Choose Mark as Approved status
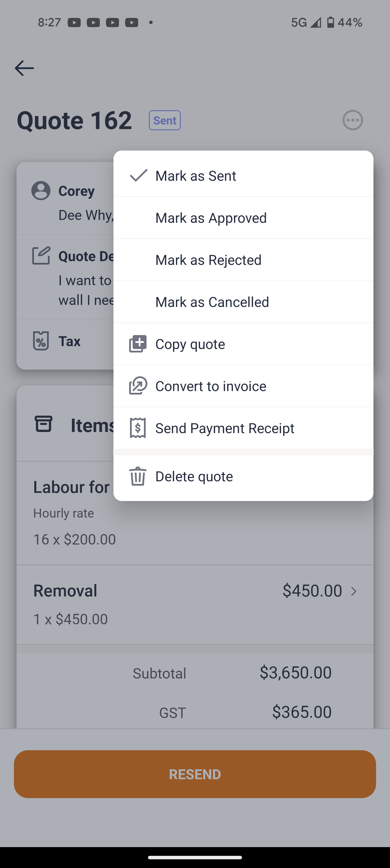This screenshot has height=868, width=390. [x=211, y=218]
